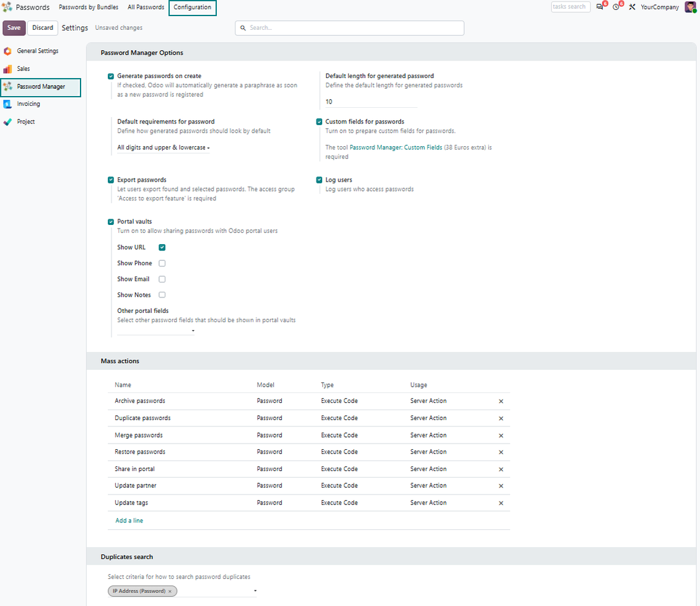Open the Duplicate passwords row
700x606 pixels.
(x=308, y=418)
